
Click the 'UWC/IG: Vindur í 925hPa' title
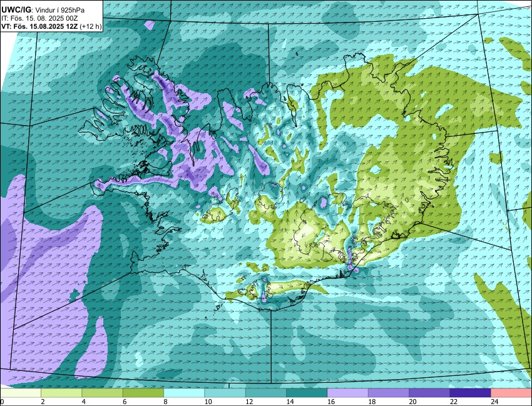tap(43, 10)
